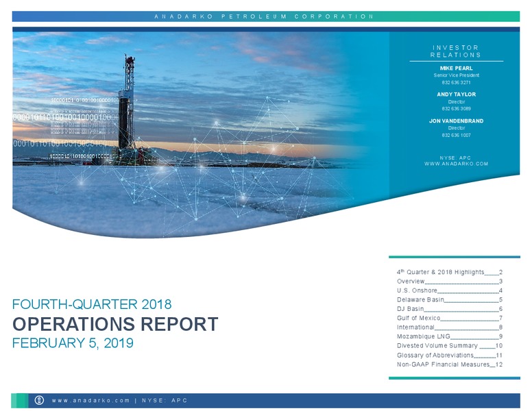Viewport: 532px width, 411px height.
Task: Open Gulf of Mexico contents entry
Action: tap(450, 318)
